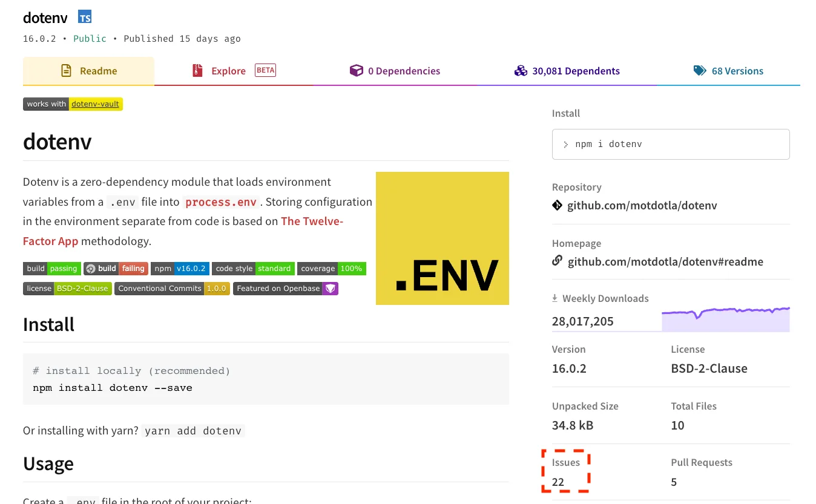The image size is (816, 504).
Task: Click the build failing badge
Action: (x=116, y=269)
